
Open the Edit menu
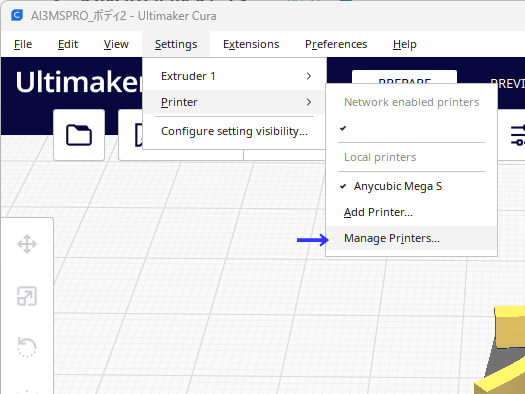[68, 44]
